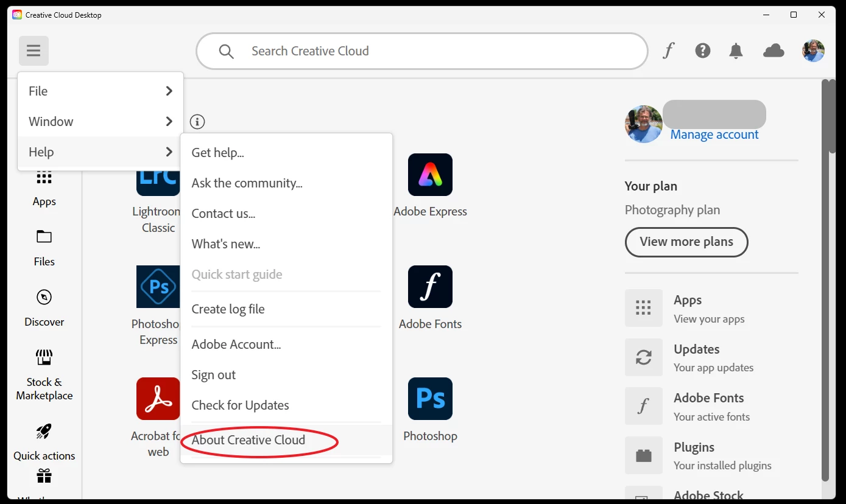The height and width of the screenshot is (504, 846).
Task: Click the 'Your active fonts' text
Action: coord(711,417)
